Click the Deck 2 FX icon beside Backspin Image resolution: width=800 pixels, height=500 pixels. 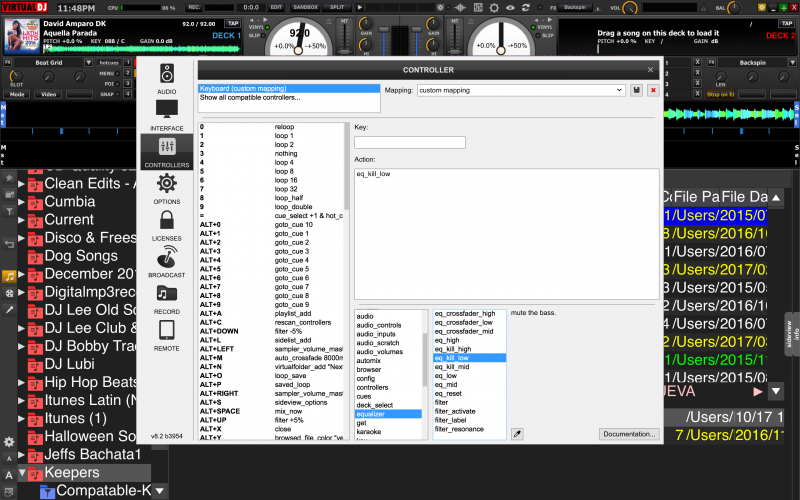pyautogui.click(x=711, y=62)
